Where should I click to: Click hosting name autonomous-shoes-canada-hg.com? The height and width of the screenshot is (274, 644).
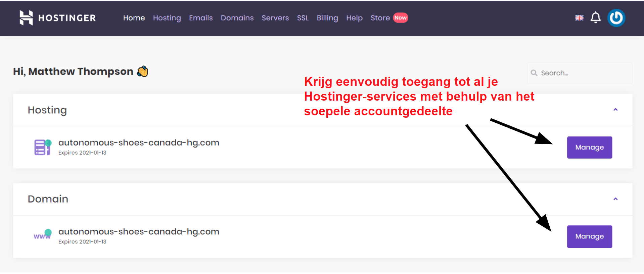[139, 143]
